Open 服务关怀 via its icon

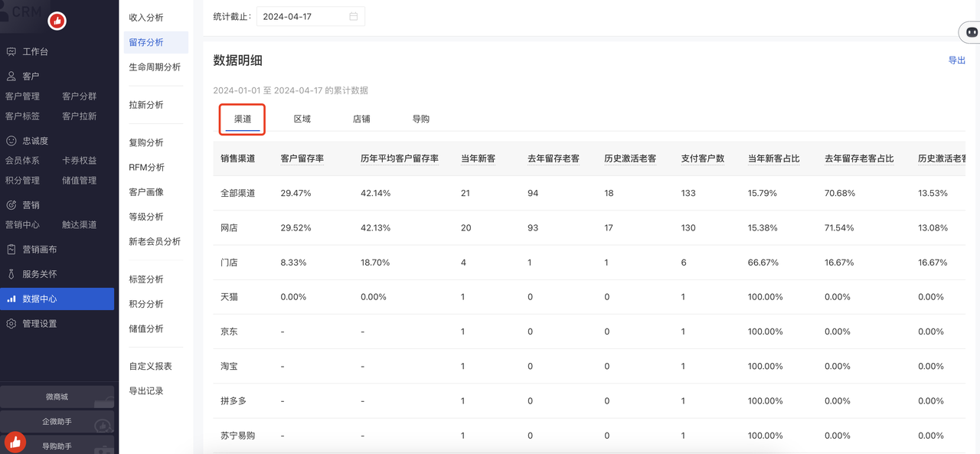[11, 274]
